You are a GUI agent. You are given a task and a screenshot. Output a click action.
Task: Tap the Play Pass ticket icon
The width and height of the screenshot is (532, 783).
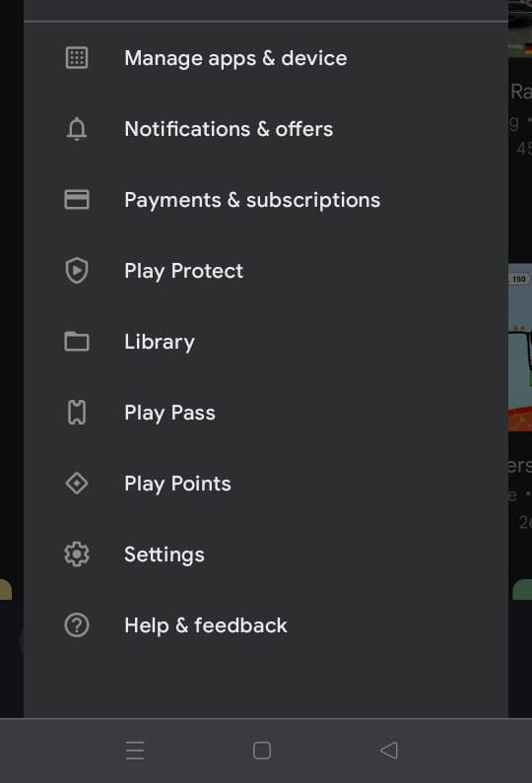click(x=77, y=413)
